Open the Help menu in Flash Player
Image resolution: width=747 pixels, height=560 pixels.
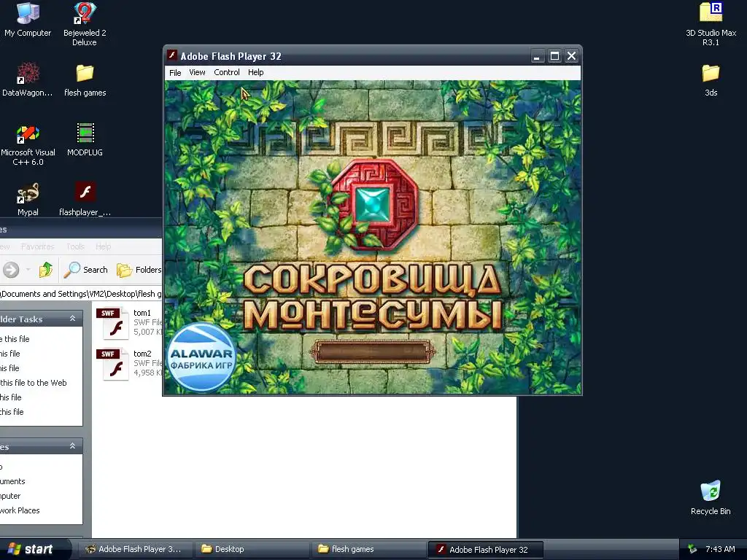coord(255,72)
